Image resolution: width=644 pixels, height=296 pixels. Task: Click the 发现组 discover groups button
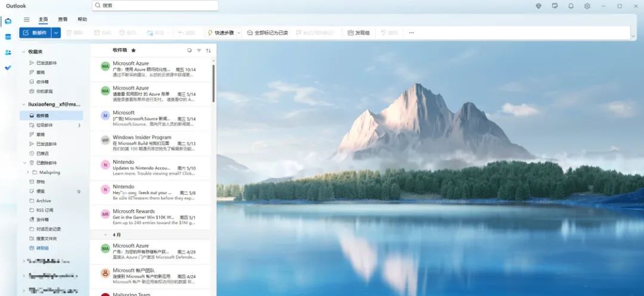coord(358,33)
